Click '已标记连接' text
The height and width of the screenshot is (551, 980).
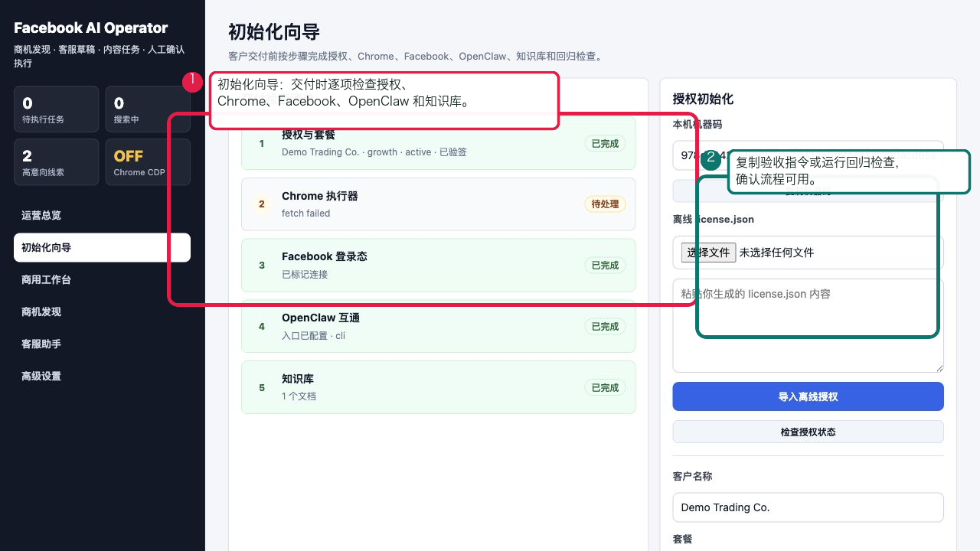(305, 275)
